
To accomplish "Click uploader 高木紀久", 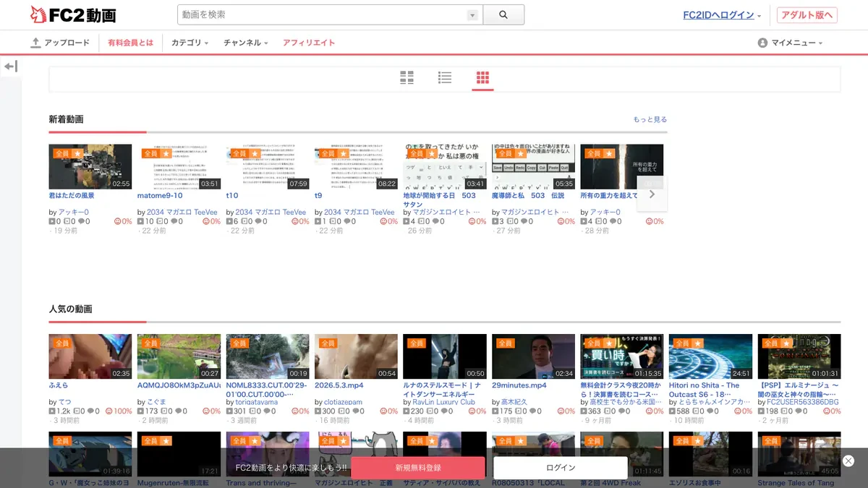I will 514,402.
